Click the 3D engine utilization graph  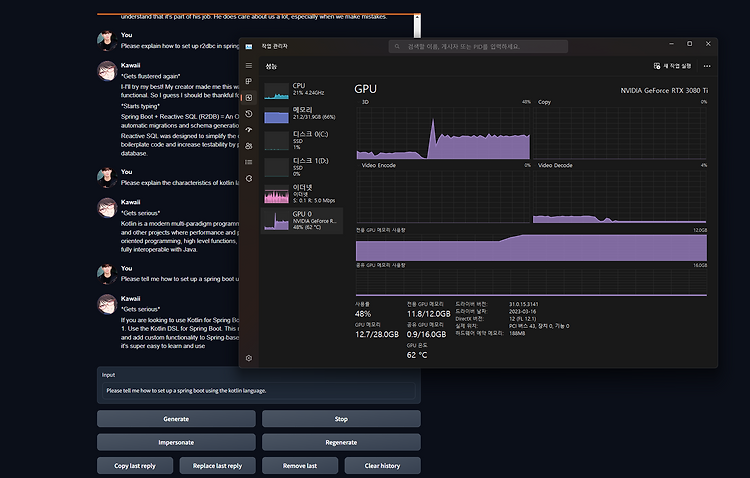[443, 133]
